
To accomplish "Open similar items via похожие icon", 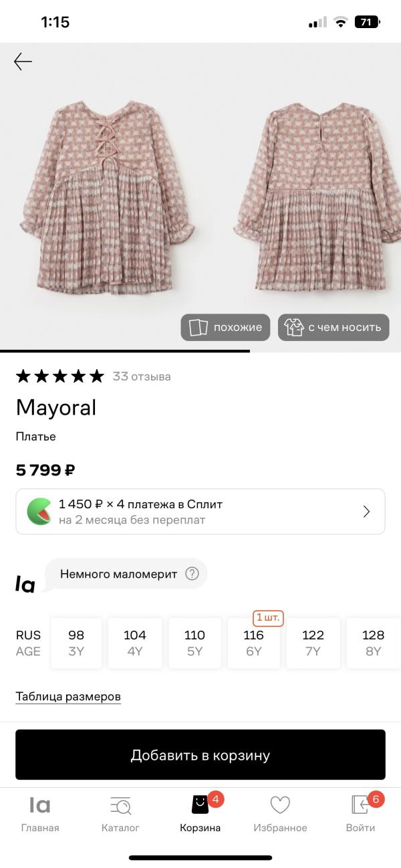I will (x=199, y=328).
